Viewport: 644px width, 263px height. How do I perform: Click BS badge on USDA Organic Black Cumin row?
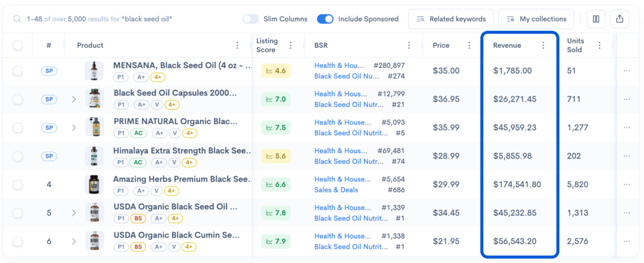coord(138,247)
